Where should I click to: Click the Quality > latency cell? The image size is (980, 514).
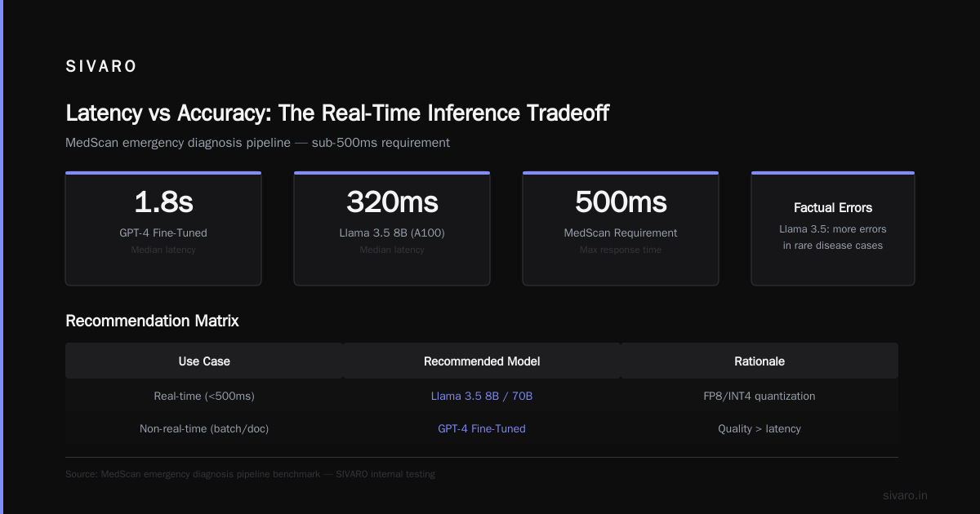(x=759, y=428)
